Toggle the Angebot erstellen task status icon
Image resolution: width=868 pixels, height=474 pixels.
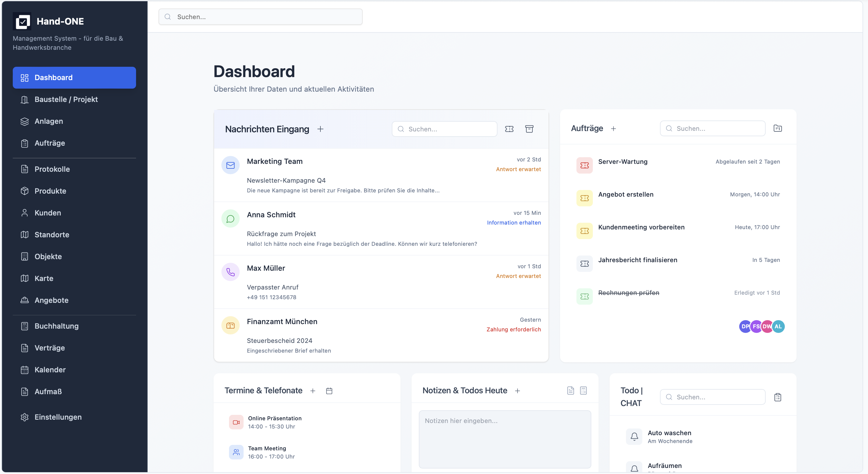pyautogui.click(x=584, y=198)
